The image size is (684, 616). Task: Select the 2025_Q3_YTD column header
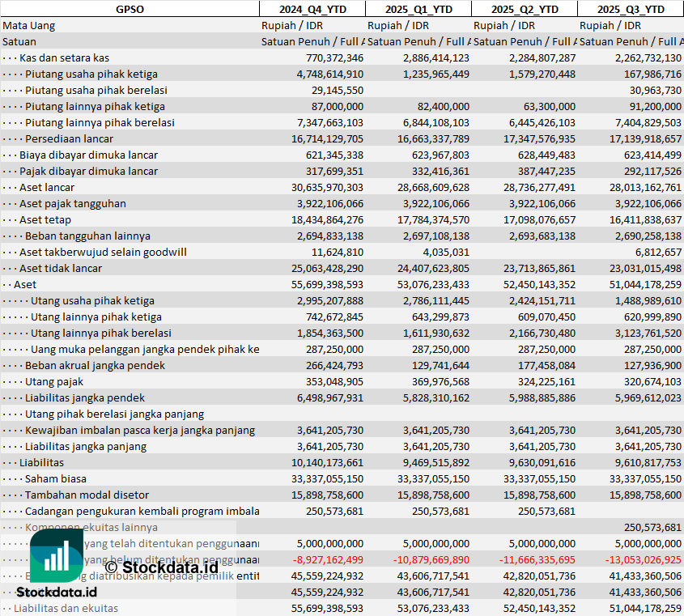point(631,9)
